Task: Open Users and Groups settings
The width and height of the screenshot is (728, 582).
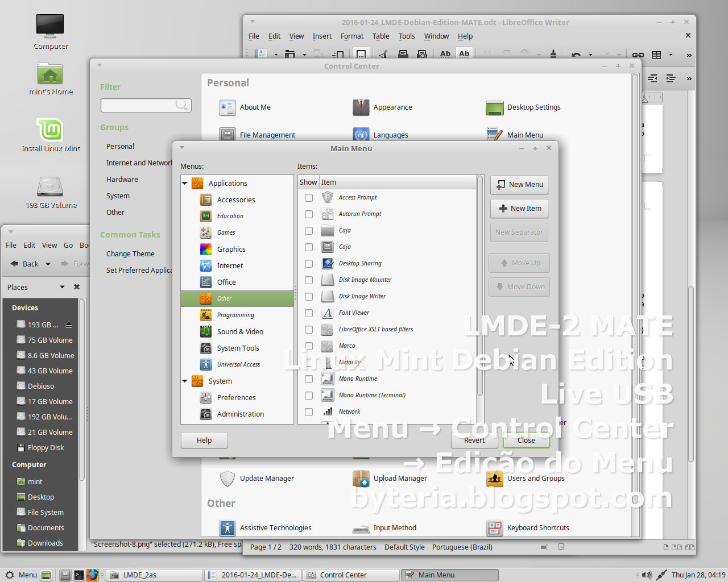Action: [x=494, y=478]
